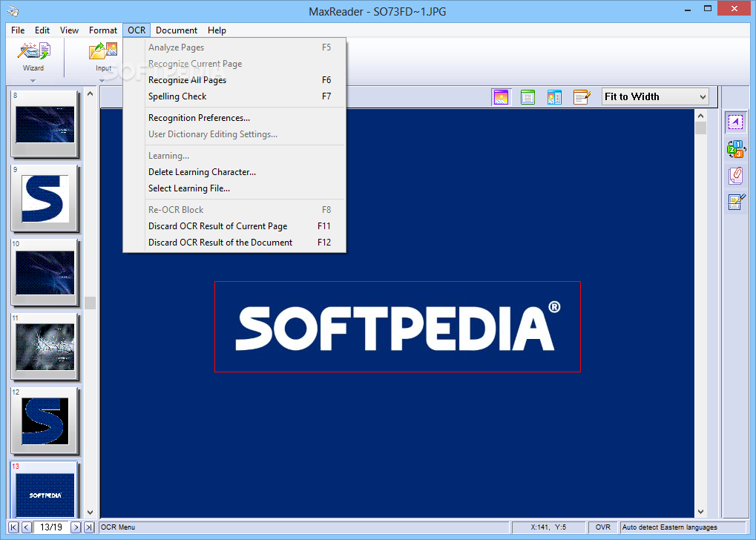Open the Help menu
The height and width of the screenshot is (540, 756).
tap(217, 30)
